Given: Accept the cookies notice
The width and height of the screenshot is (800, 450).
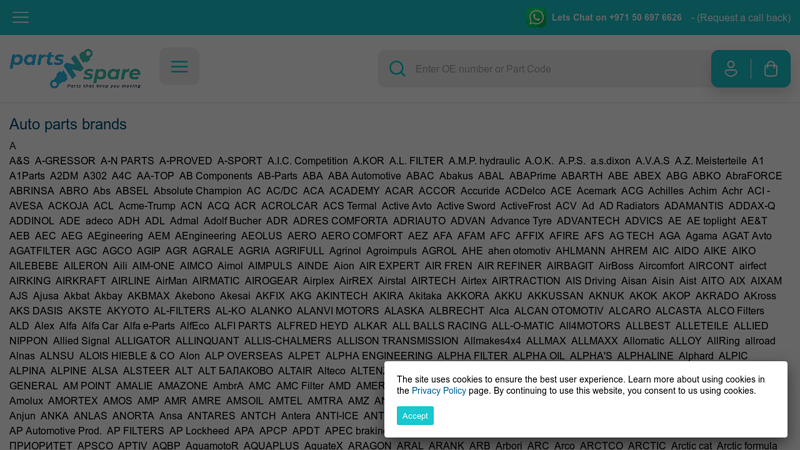Looking at the screenshot, I should click(x=414, y=416).
